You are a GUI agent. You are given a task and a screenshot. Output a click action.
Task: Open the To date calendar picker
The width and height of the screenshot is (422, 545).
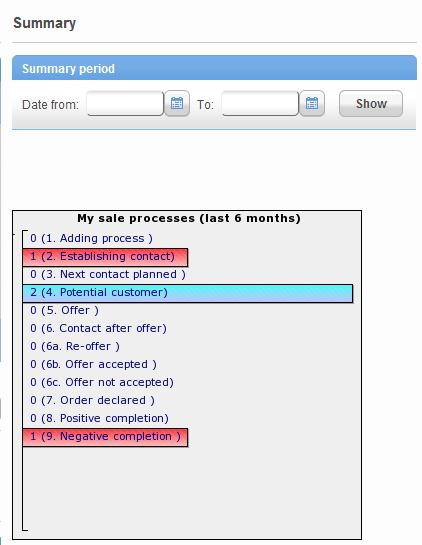(312, 104)
